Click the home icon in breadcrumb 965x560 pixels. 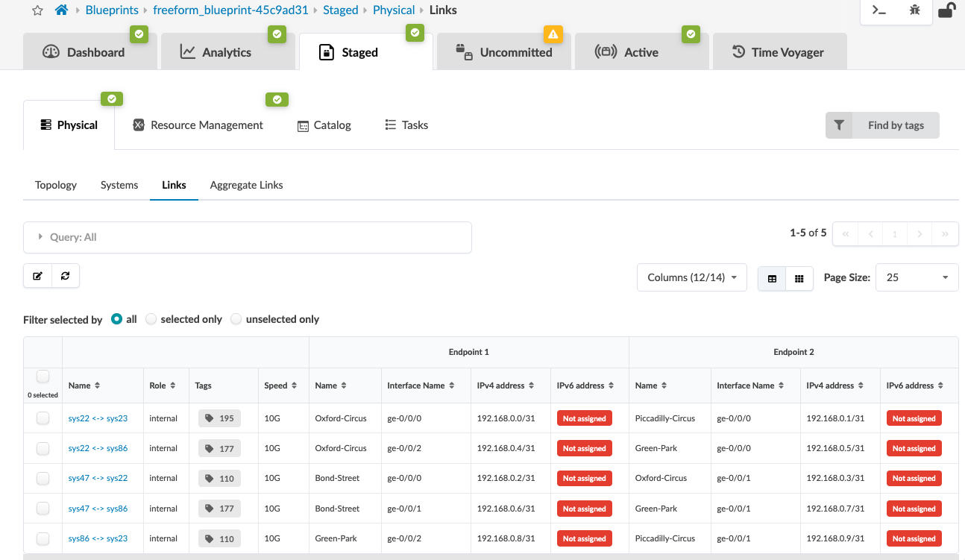pyautogui.click(x=62, y=10)
